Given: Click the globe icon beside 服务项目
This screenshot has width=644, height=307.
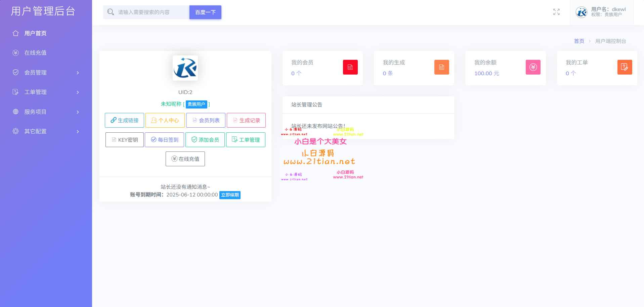Looking at the screenshot, I should click(x=15, y=112).
